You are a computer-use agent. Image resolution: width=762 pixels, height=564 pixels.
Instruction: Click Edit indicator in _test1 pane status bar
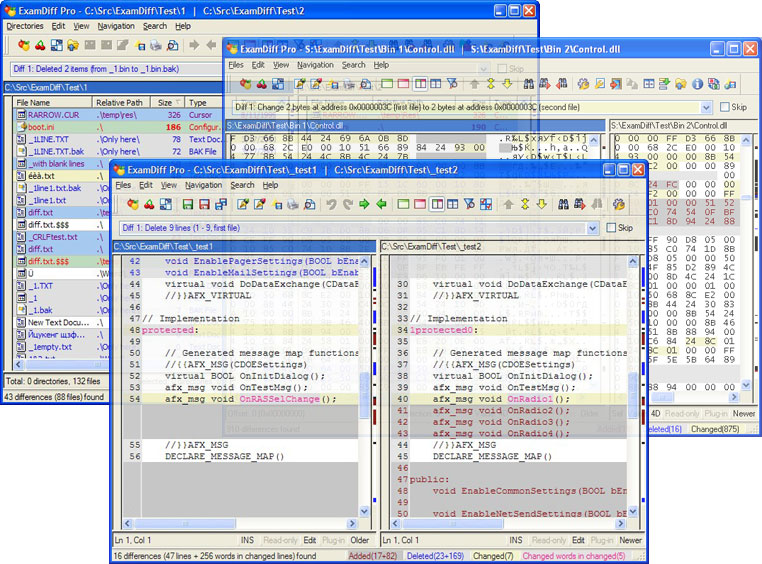click(x=310, y=540)
